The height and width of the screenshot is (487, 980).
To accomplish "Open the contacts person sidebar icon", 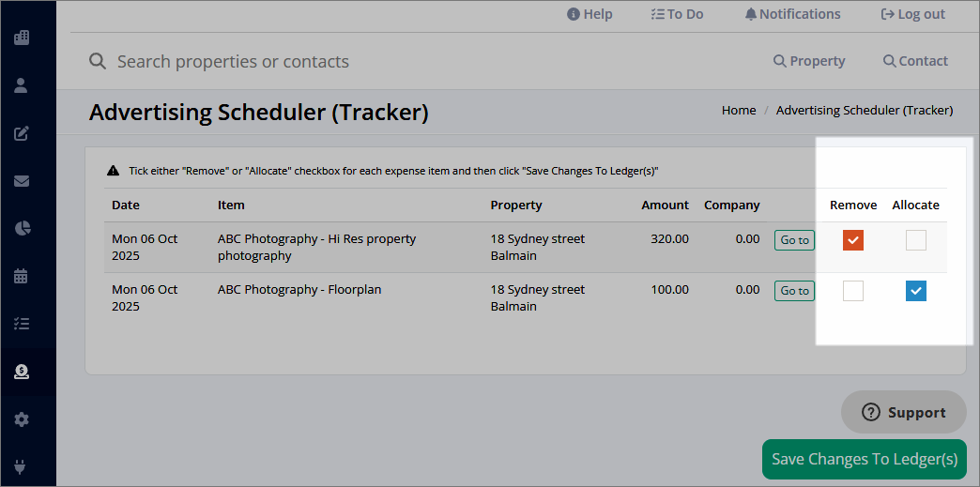I will [x=22, y=85].
